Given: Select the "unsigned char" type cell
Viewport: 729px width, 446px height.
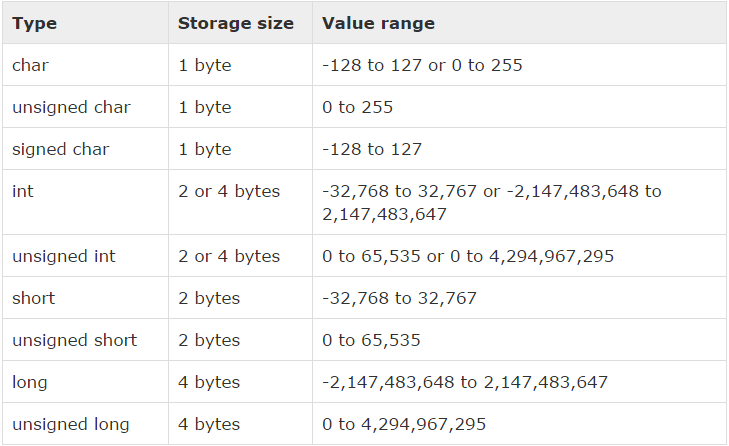Looking at the screenshot, I should pos(71,107).
